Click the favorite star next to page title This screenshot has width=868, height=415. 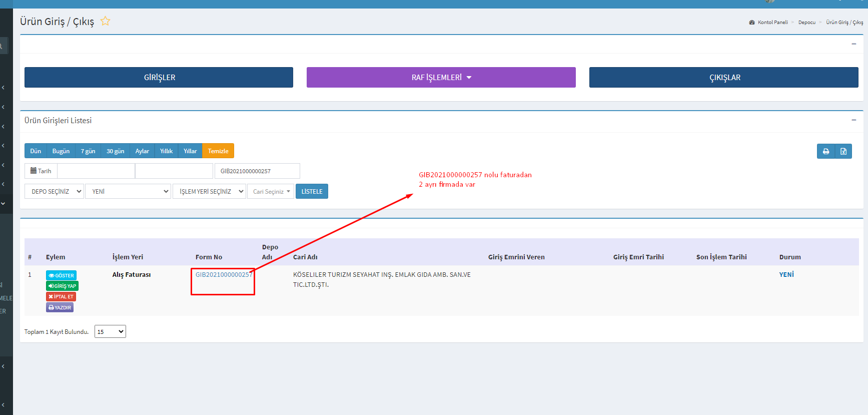coord(105,21)
